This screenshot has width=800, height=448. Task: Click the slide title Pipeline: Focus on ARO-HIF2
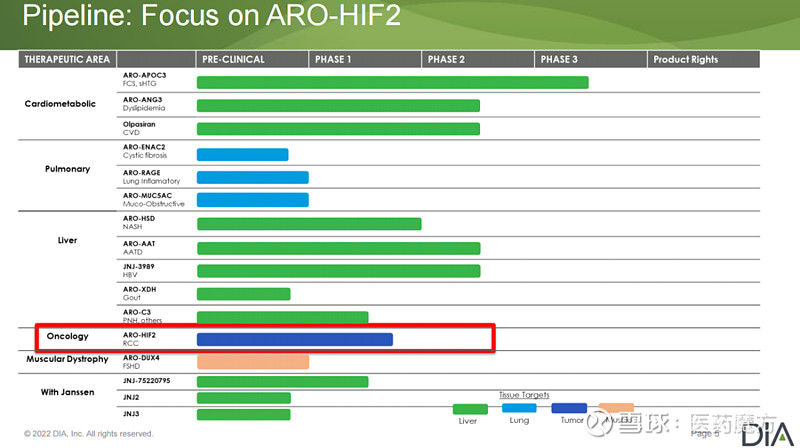click(x=211, y=15)
